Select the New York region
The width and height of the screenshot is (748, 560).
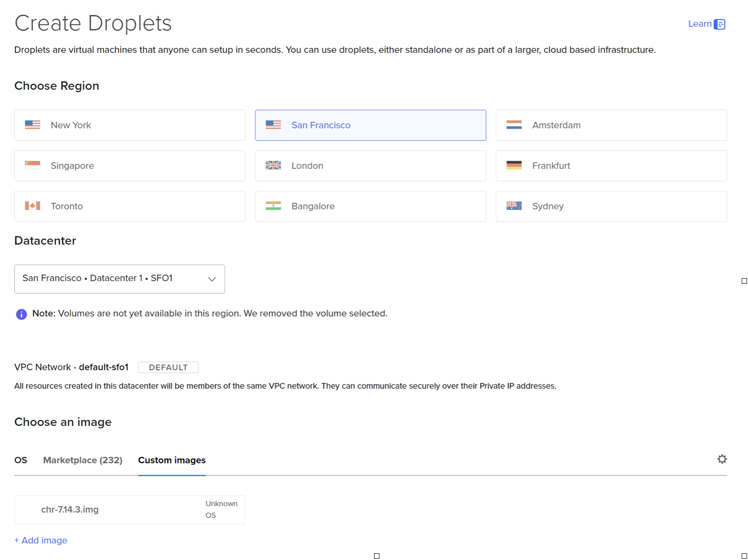130,125
